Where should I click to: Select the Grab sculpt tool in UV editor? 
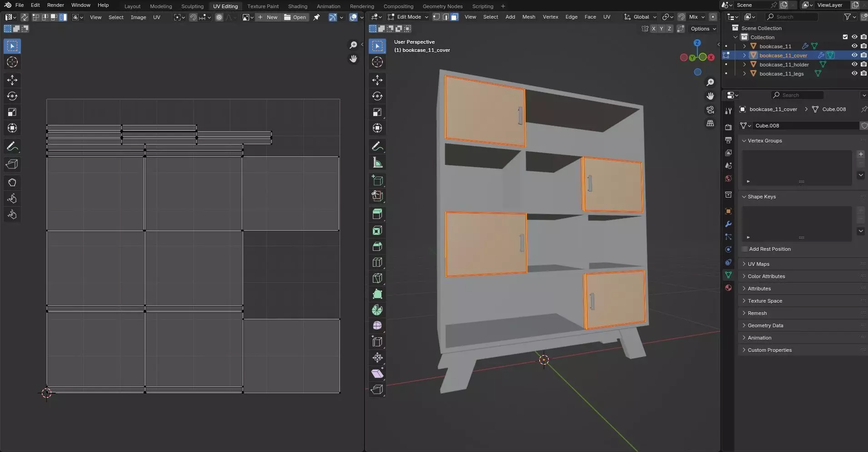pyautogui.click(x=12, y=183)
